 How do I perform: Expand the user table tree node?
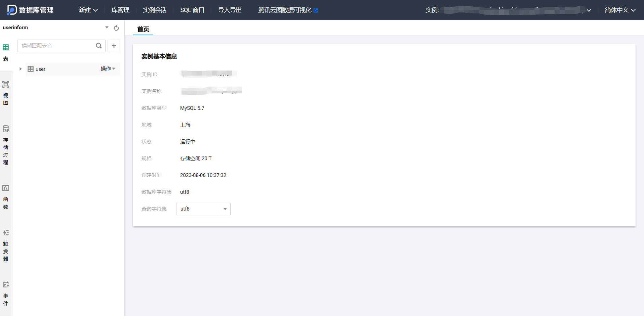click(x=21, y=69)
